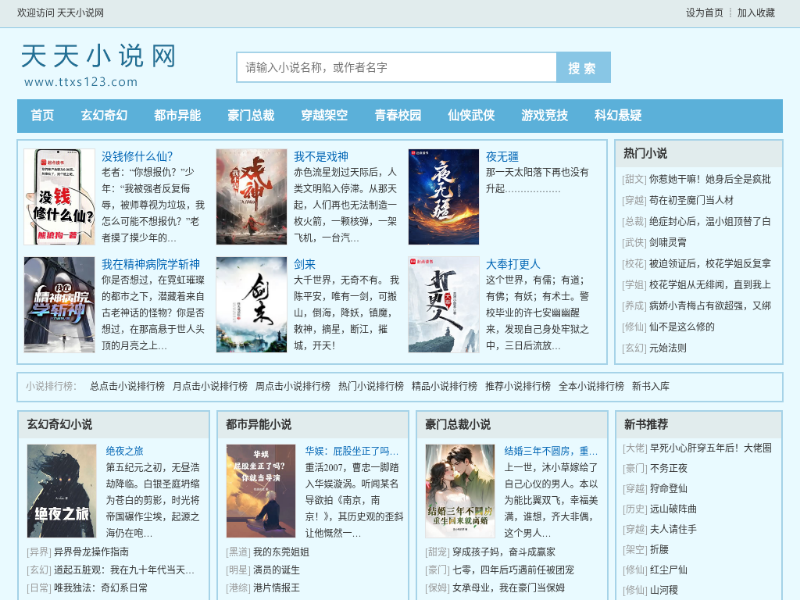Open the 玄幻奇幻 category menu
Viewport: 800px width, 600px height.
(x=104, y=116)
